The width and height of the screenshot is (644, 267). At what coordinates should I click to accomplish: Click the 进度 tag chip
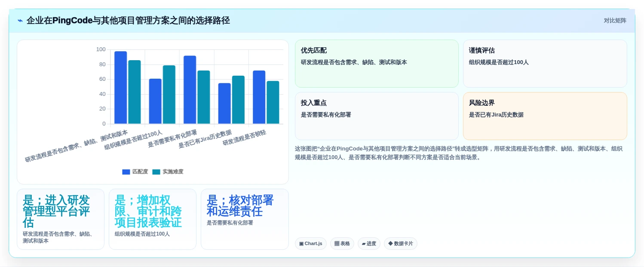(369, 244)
